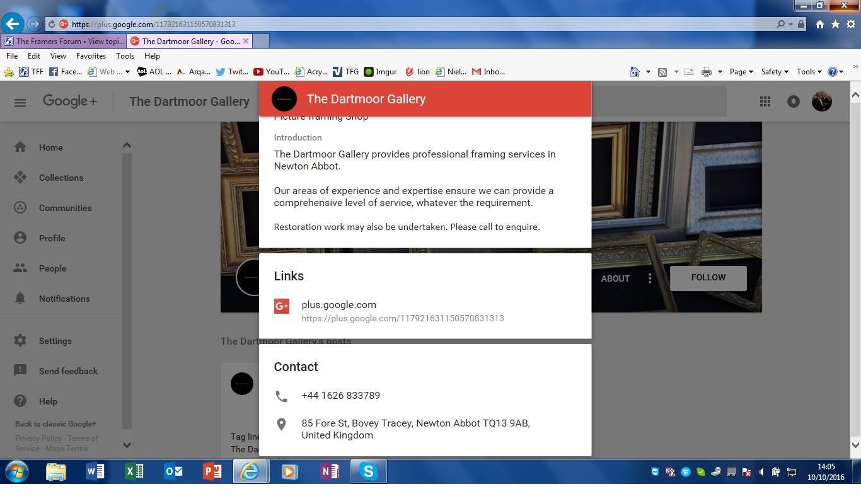The height and width of the screenshot is (504, 861).
Task: Open Skype from the taskbar
Action: pos(369,472)
